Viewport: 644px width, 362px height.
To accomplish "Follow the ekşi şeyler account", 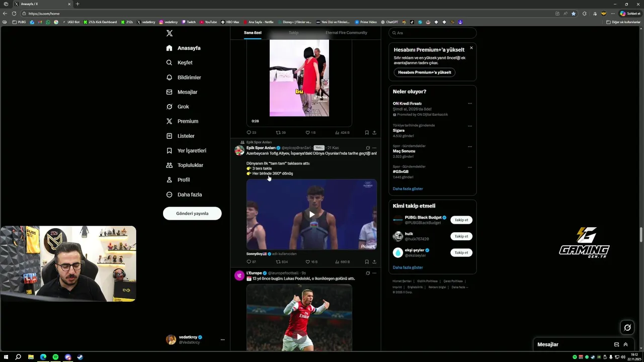I will click(x=461, y=252).
